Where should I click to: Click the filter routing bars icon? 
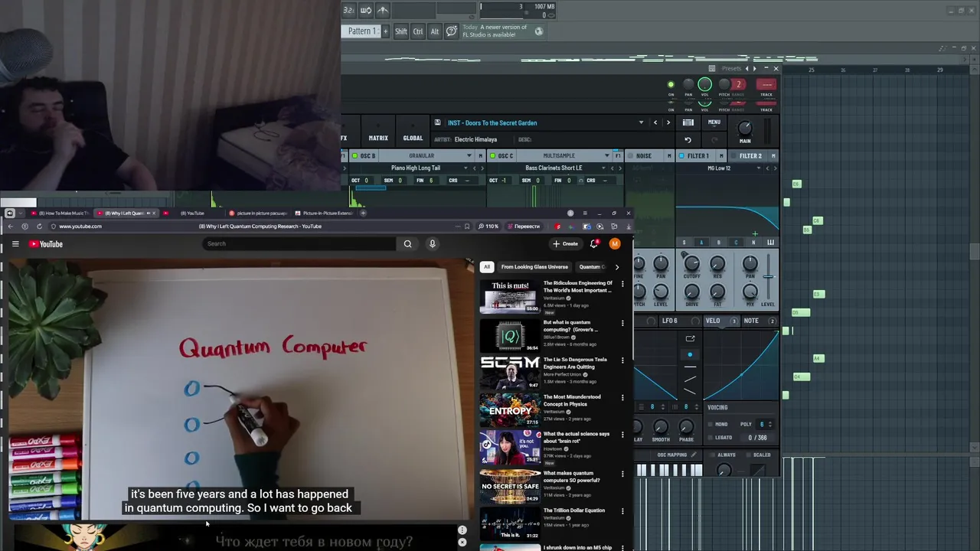tap(770, 243)
